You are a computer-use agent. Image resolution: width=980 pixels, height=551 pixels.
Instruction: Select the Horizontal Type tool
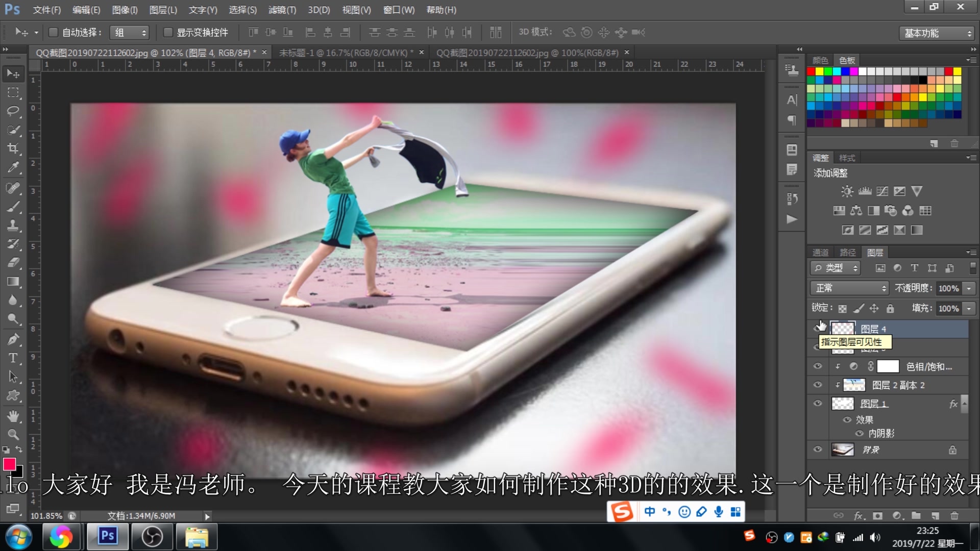pyautogui.click(x=13, y=358)
